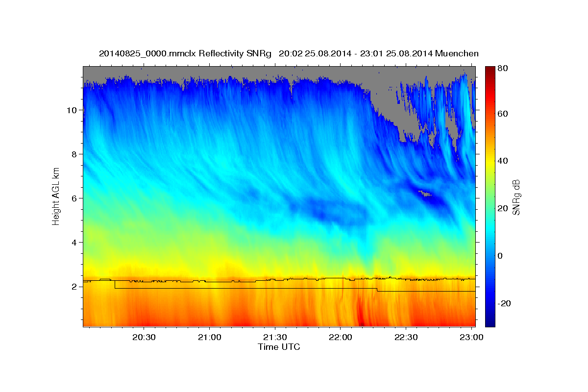This screenshot has height=392, width=588.
Task: Click the 21:00 time tick label
Action: pyautogui.click(x=209, y=338)
